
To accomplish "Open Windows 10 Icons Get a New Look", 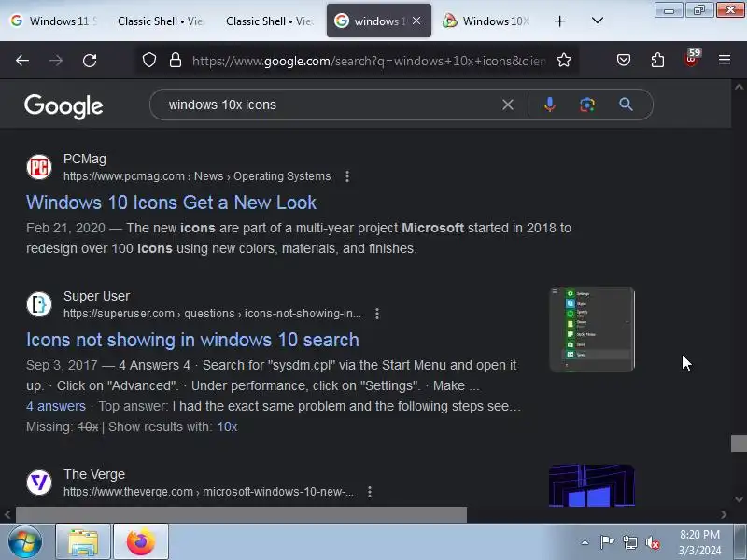I will pyautogui.click(x=171, y=203).
